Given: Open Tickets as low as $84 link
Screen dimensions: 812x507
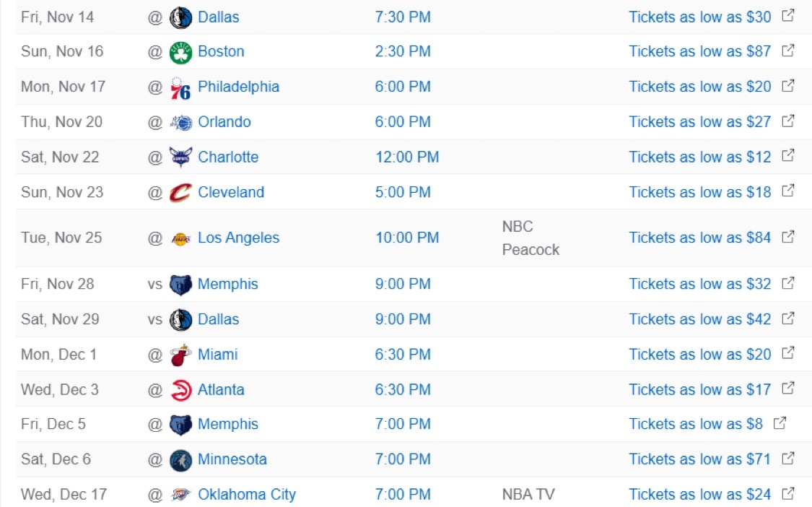Looking at the screenshot, I should tap(699, 238).
